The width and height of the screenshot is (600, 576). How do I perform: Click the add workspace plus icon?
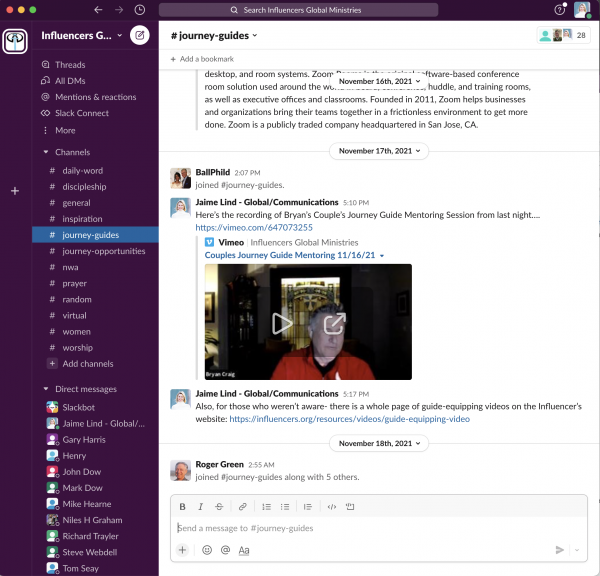(15, 191)
